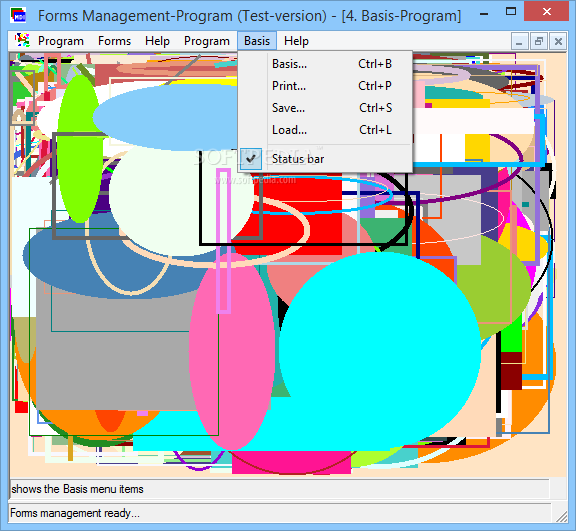Viewport: 576px width, 531px height.
Task: Open the Help menu right of Basis
Action: tap(296, 41)
